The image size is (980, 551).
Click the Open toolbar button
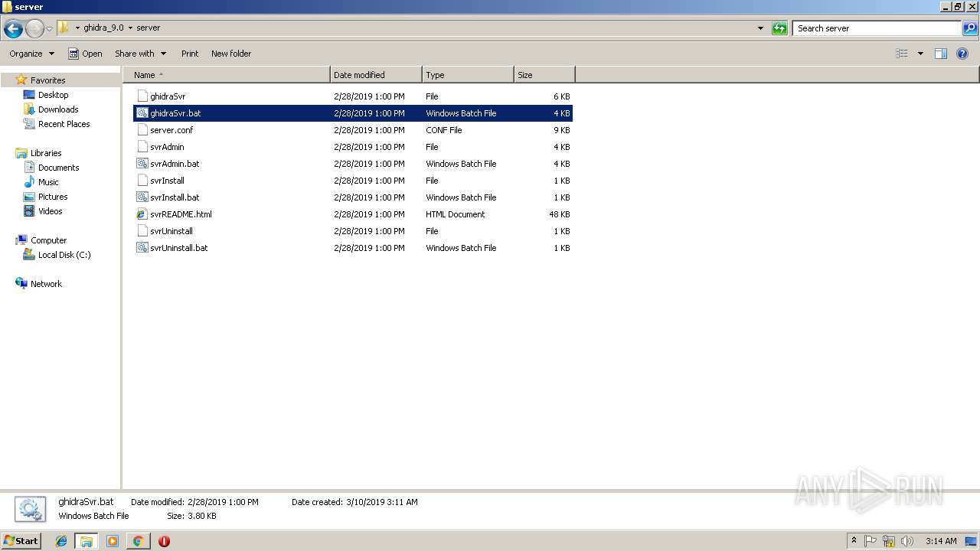click(85, 54)
